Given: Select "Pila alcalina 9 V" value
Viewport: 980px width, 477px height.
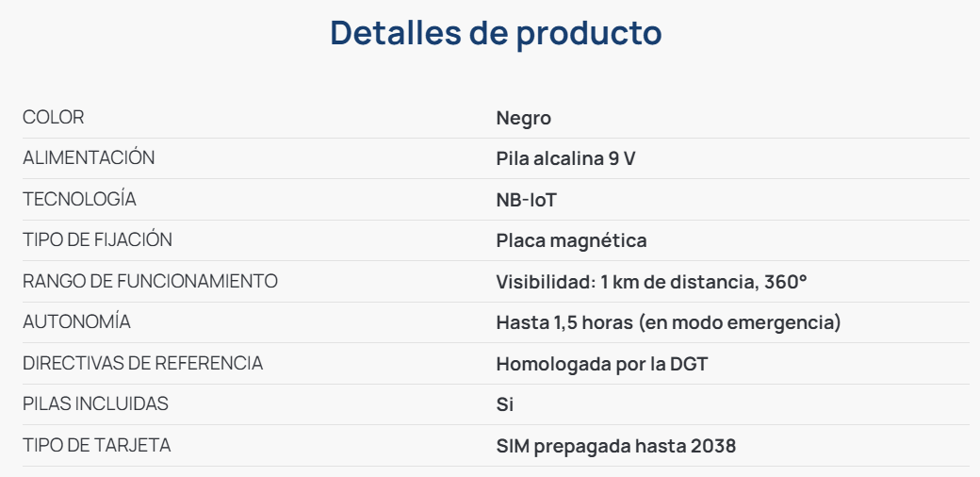Looking at the screenshot, I should (565, 159).
